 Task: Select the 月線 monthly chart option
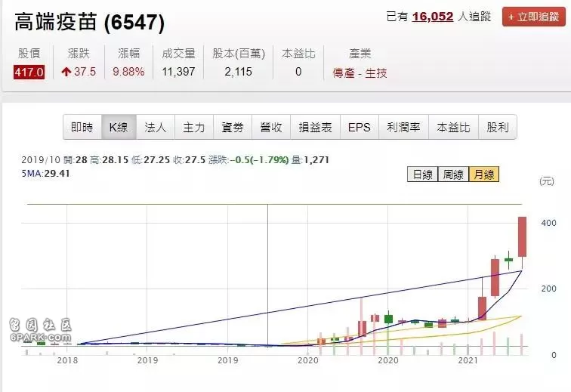[x=484, y=174]
